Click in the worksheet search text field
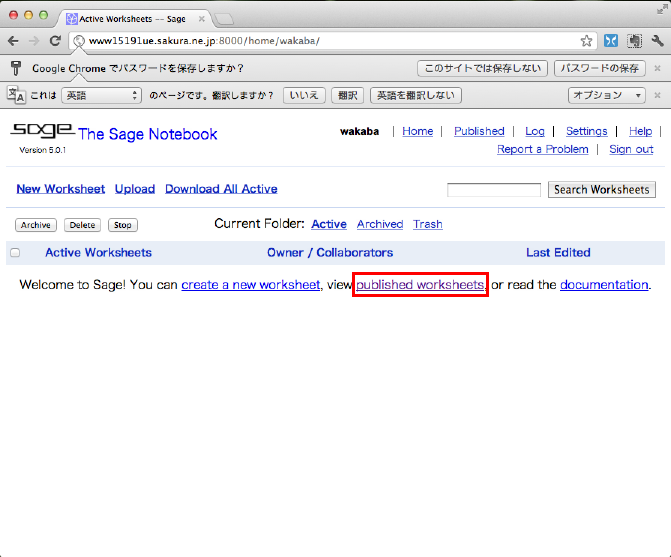Viewport: 671px width, 557px height. pos(493,189)
